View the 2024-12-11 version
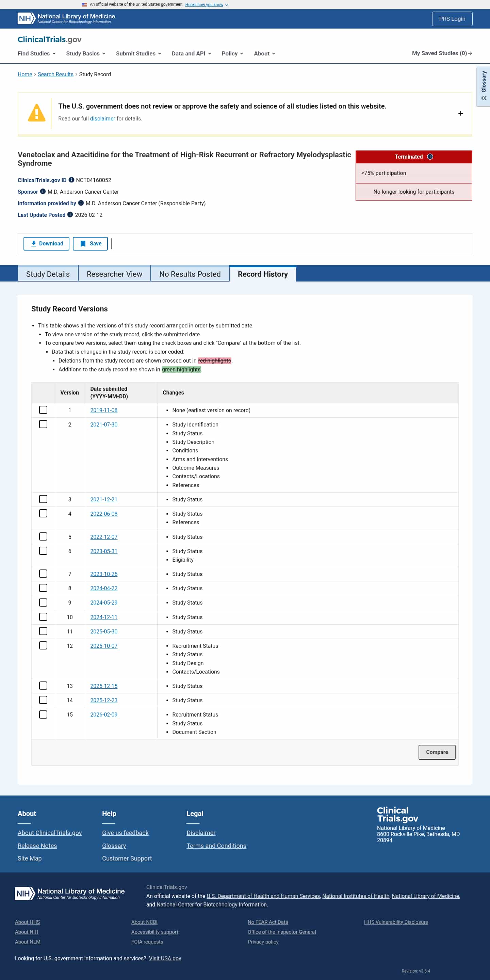 104,617
